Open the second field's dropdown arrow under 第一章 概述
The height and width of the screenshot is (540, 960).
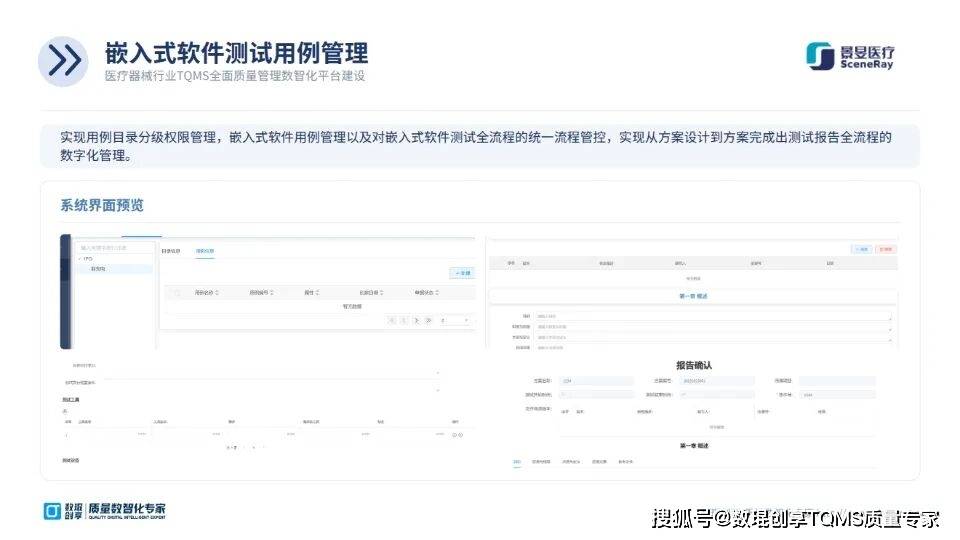click(890, 329)
